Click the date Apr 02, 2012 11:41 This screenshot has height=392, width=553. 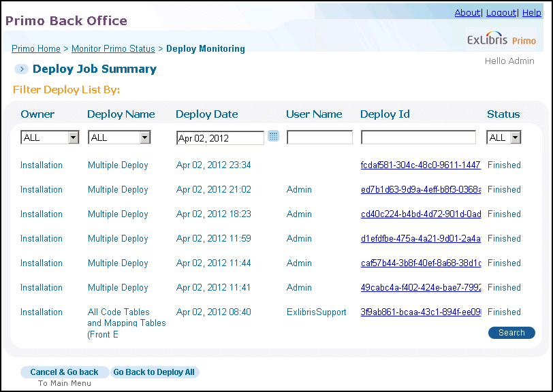(x=213, y=288)
